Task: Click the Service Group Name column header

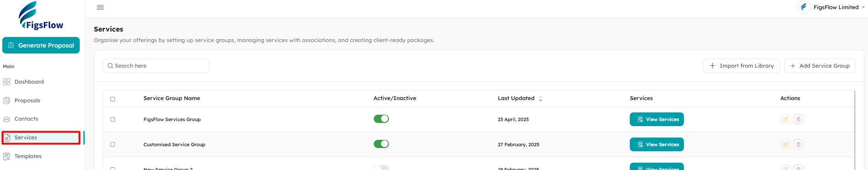Action: coord(172,98)
